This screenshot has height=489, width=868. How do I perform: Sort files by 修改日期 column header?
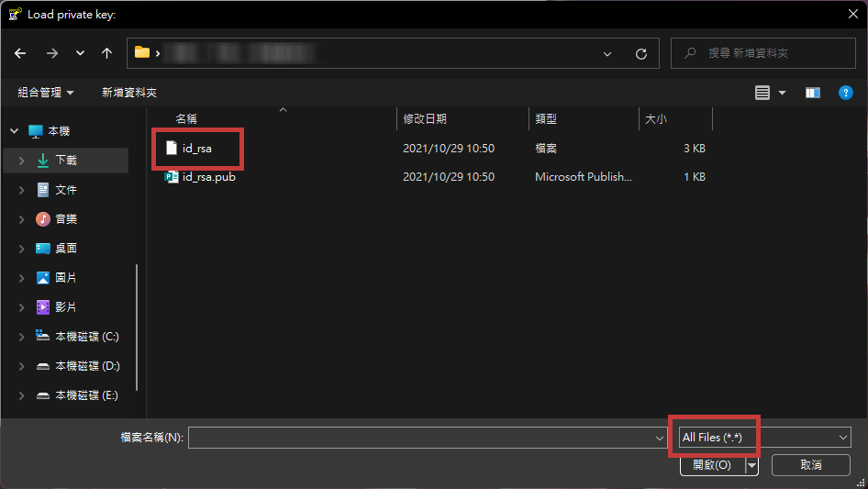425,119
